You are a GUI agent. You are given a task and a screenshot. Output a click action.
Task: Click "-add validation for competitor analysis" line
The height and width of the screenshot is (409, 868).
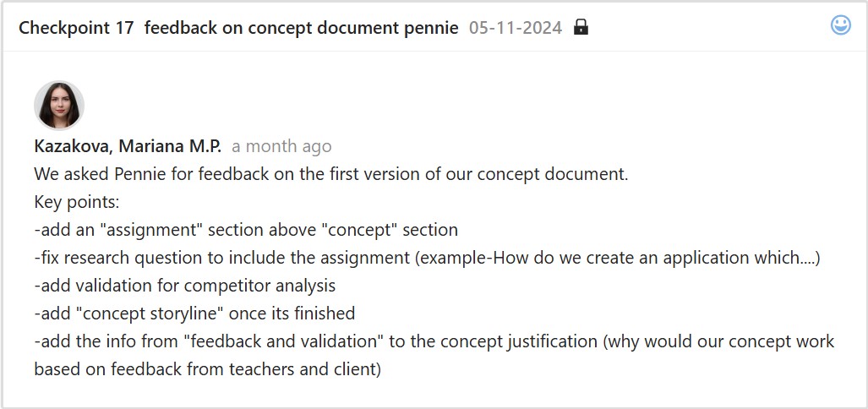(x=185, y=286)
